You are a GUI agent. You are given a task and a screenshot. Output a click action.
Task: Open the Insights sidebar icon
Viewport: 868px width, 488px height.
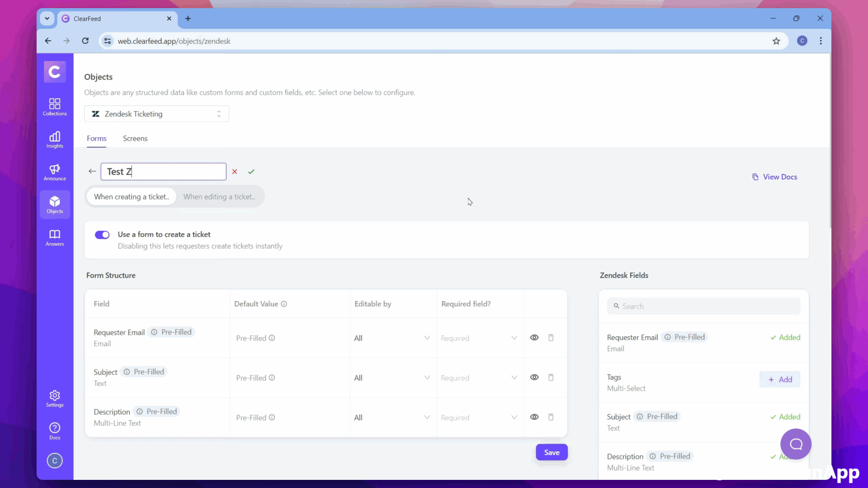pos(55,140)
